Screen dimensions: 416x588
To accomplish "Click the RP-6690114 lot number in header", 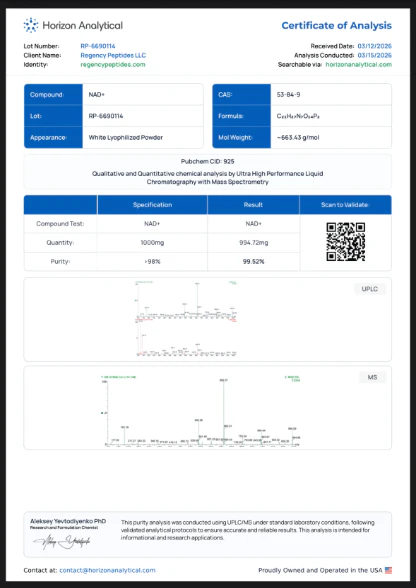I will [x=98, y=46].
